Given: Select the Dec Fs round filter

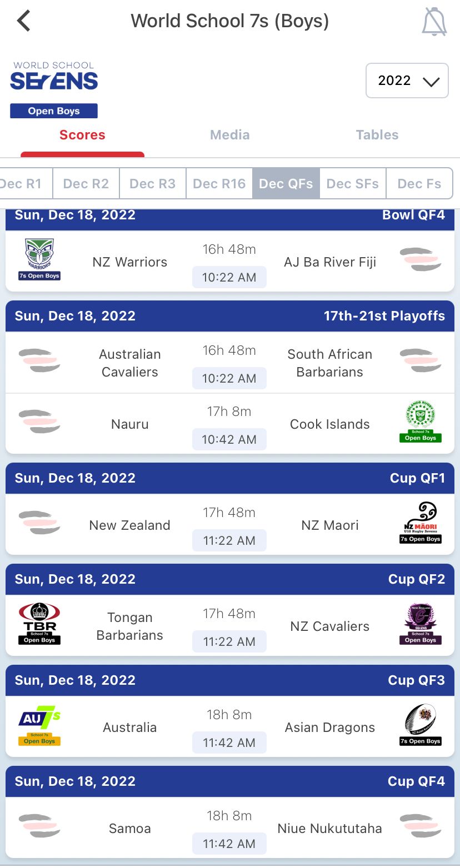Looking at the screenshot, I should 419,184.
